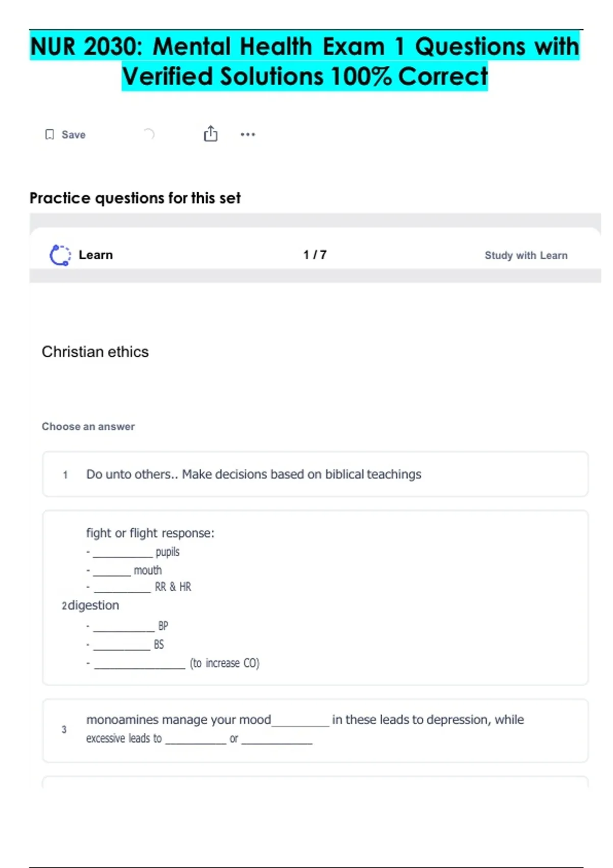Image resolution: width=613 pixels, height=868 pixels.
Task: Click the number 2 badge beside digestion
Action: pos(64,606)
